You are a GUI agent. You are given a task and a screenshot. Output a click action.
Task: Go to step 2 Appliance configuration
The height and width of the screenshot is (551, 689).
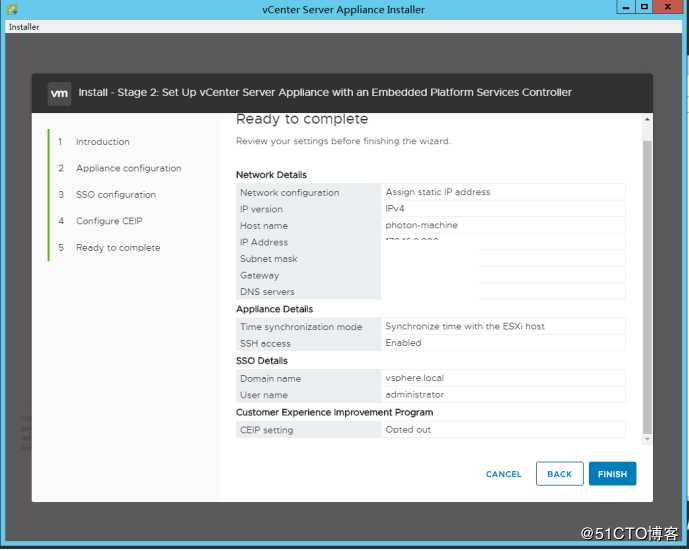[x=128, y=168]
